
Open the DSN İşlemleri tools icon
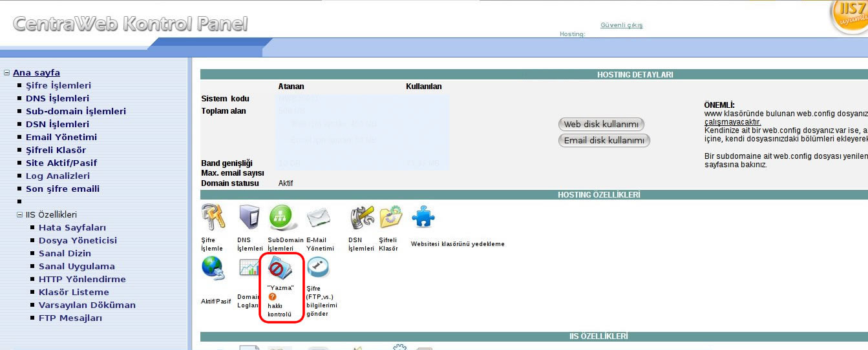click(362, 218)
